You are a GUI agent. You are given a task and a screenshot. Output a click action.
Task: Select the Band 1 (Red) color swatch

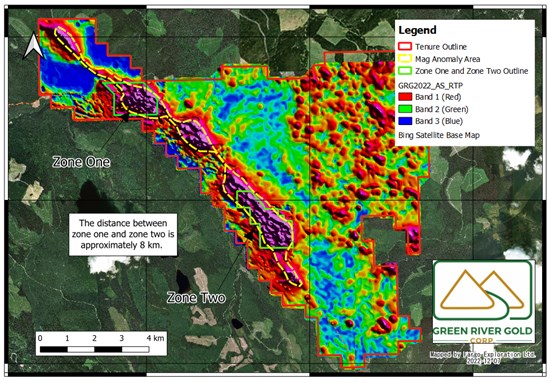pyautogui.click(x=405, y=96)
